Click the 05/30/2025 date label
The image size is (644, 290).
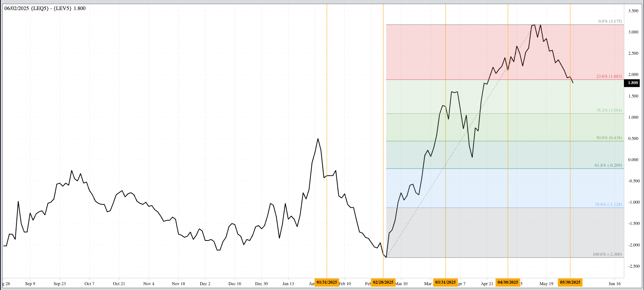click(x=570, y=282)
